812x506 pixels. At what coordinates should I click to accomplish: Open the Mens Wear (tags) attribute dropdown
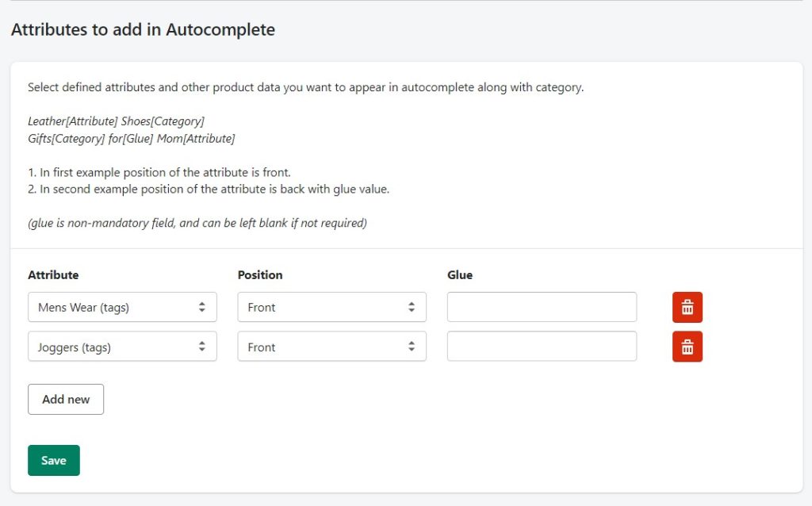[x=122, y=307]
